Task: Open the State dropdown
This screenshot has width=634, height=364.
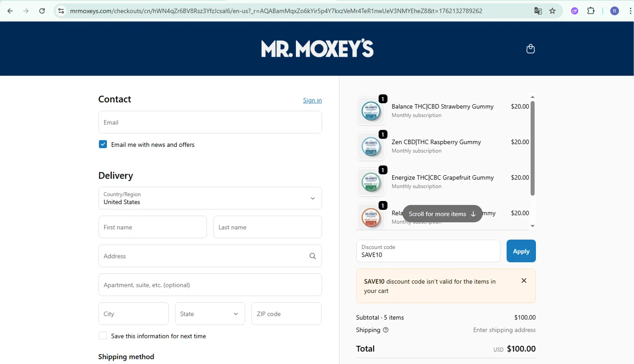Action: (x=210, y=314)
